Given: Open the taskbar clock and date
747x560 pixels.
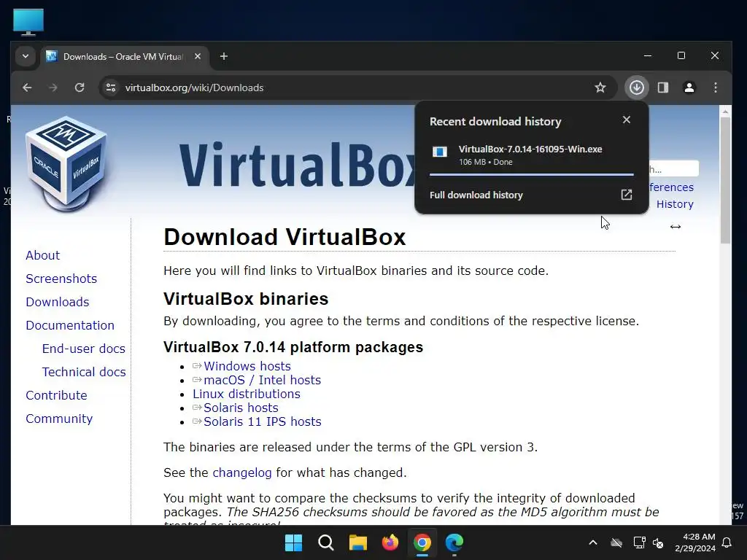Looking at the screenshot, I should [x=695, y=542].
